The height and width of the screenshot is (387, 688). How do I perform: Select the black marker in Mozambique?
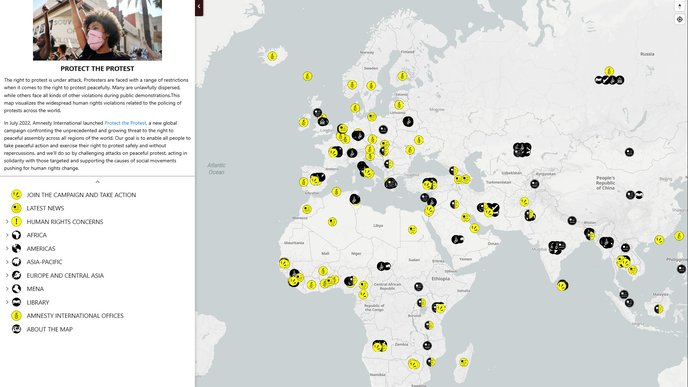427,345
